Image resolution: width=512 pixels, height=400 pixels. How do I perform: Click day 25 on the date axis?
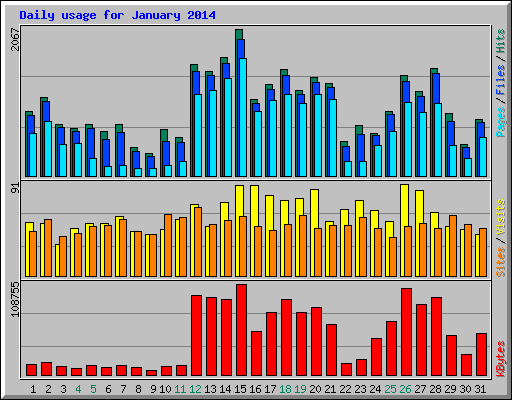pyautogui.click(x=390, y=389)
